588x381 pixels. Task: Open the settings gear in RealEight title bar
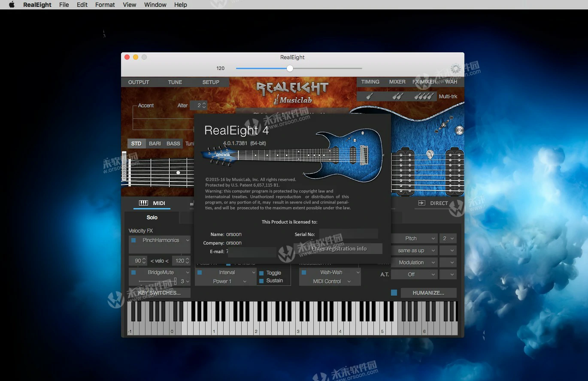(455, 68)
